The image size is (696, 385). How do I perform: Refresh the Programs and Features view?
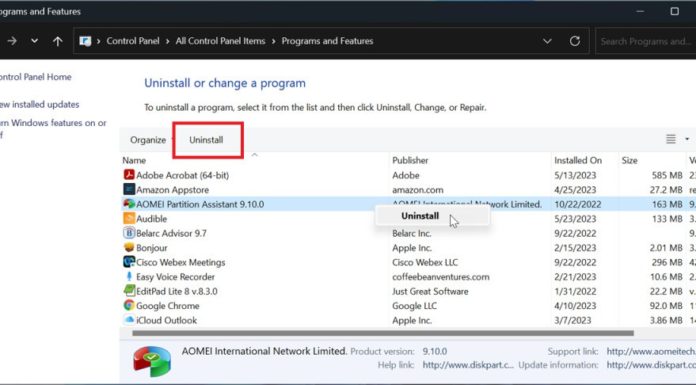pyautogui.click(x=575, y=41)
